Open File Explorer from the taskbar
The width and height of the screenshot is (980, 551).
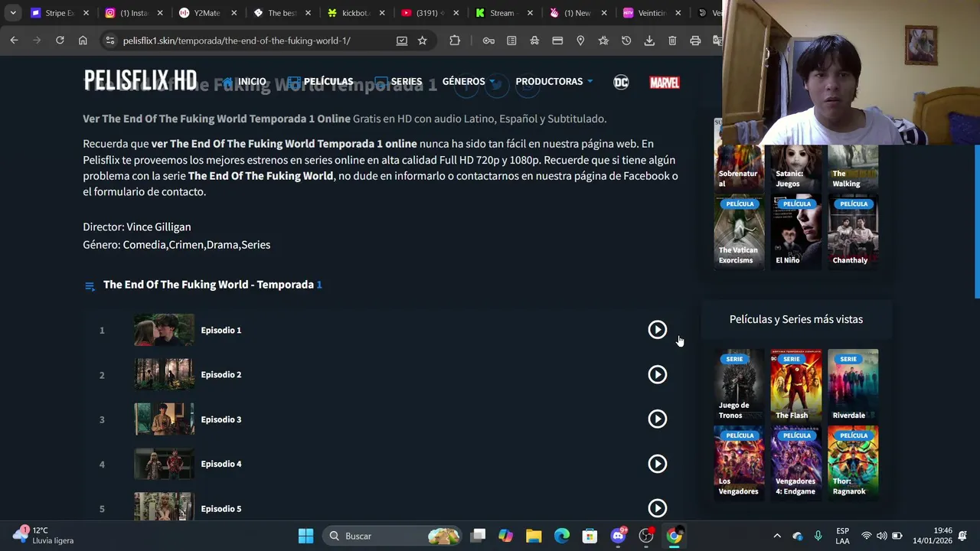[x=534, y=536]
